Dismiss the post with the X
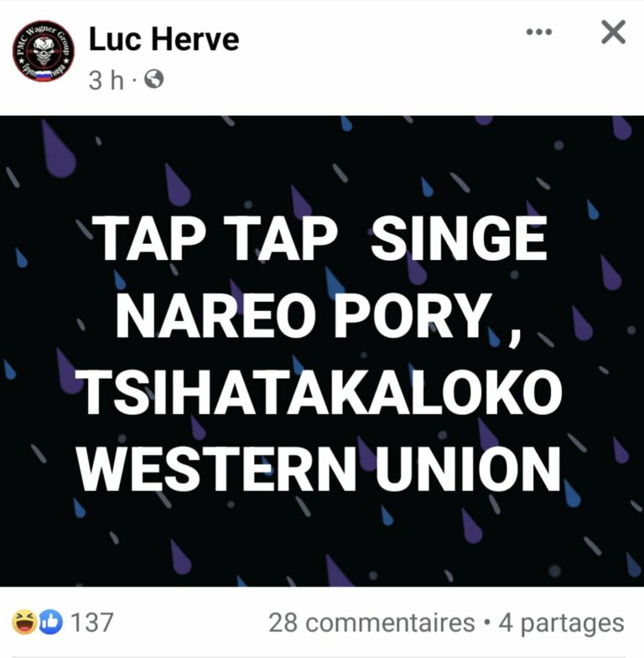 point(613,32)
